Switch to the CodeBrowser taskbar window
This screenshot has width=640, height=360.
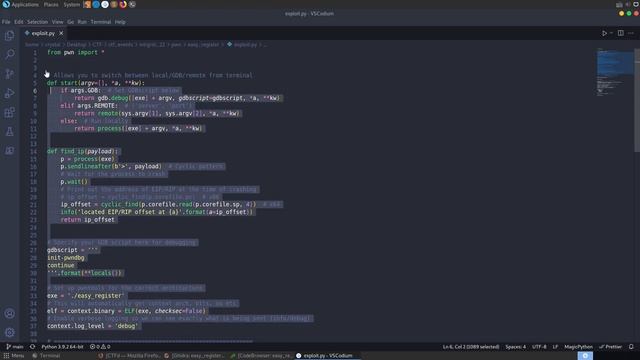[x=260, y=356]
